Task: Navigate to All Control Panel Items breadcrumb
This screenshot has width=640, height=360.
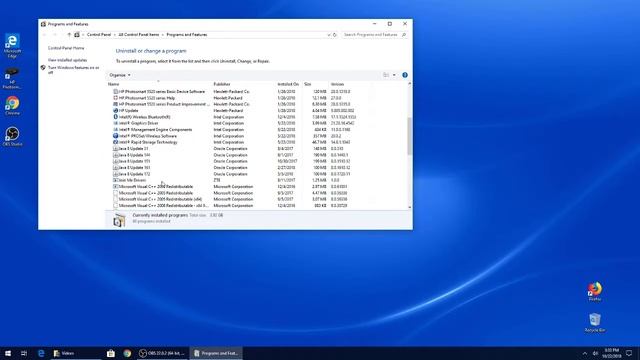Action: click(139, 35)
